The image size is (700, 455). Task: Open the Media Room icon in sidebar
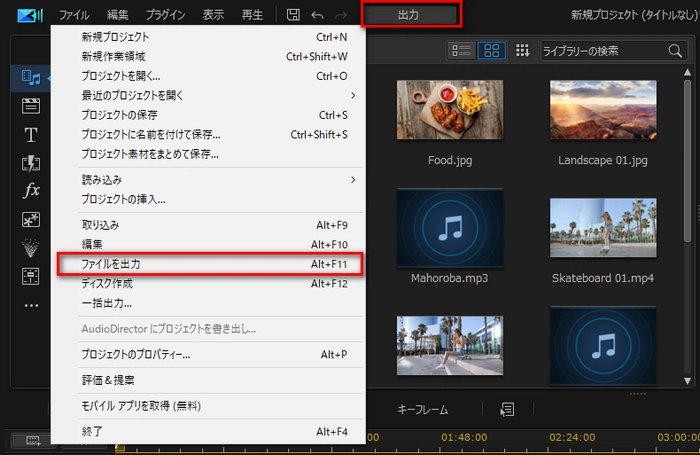[30, 77]
